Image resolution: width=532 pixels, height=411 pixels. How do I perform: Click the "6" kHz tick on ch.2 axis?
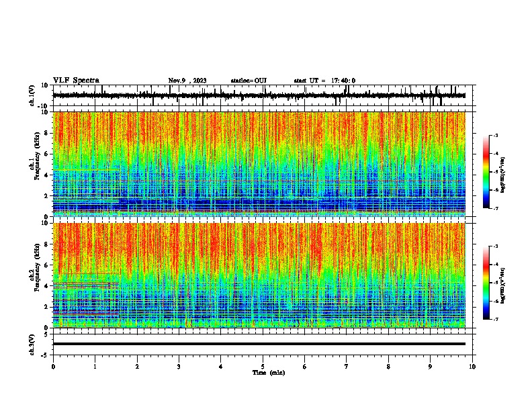tap(46, 265)
